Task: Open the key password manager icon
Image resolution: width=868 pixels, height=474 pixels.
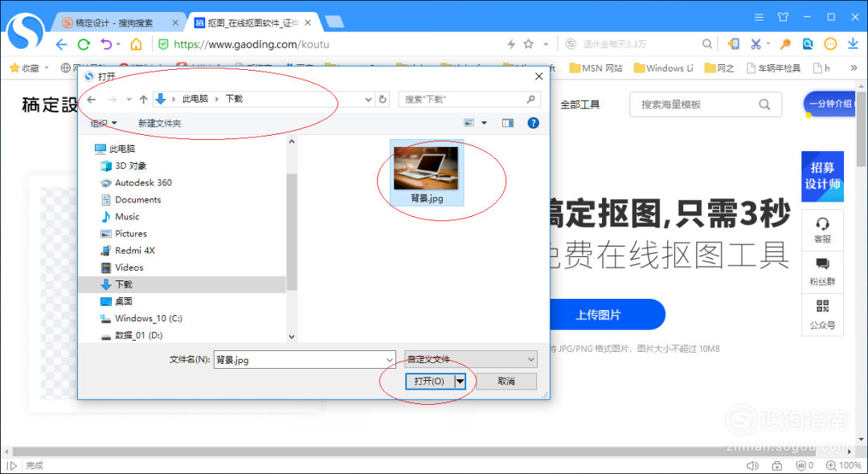Action: [x=785, y=43]
